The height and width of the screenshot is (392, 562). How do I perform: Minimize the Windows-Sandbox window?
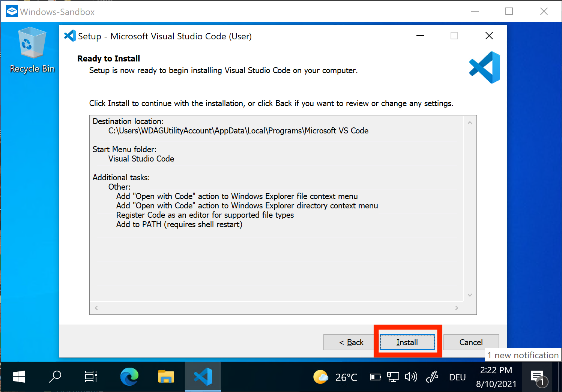475,12
